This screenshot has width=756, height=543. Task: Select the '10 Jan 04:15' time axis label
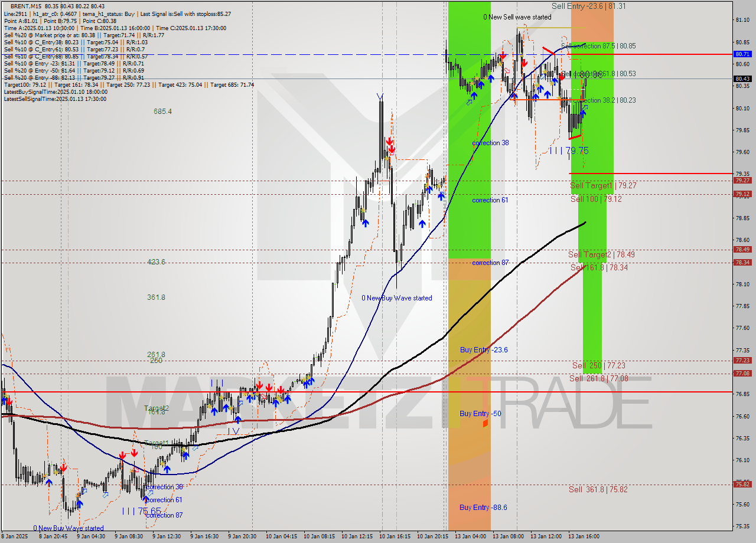pos(281,537)
